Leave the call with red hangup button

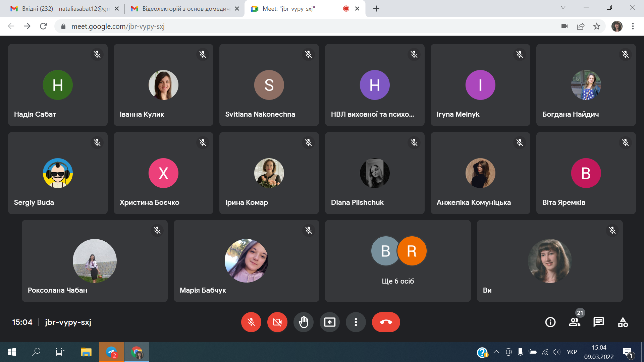point(386,322)
